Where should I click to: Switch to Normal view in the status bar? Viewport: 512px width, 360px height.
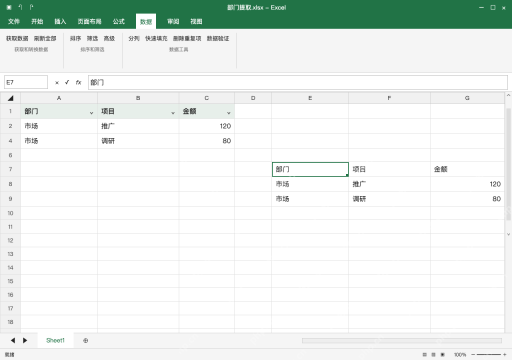point(424,355)
